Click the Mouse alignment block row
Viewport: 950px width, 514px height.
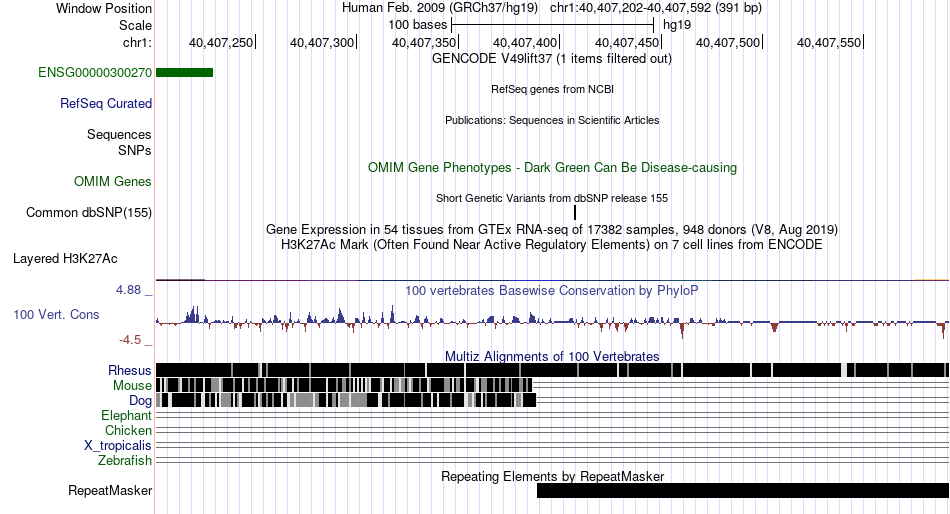pos(344,385)
